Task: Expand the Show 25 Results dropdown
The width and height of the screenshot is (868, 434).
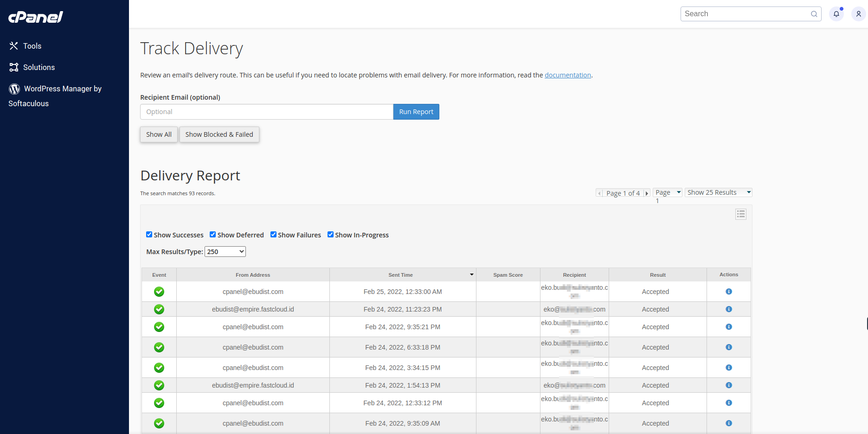Action: (x=718, y=192)
